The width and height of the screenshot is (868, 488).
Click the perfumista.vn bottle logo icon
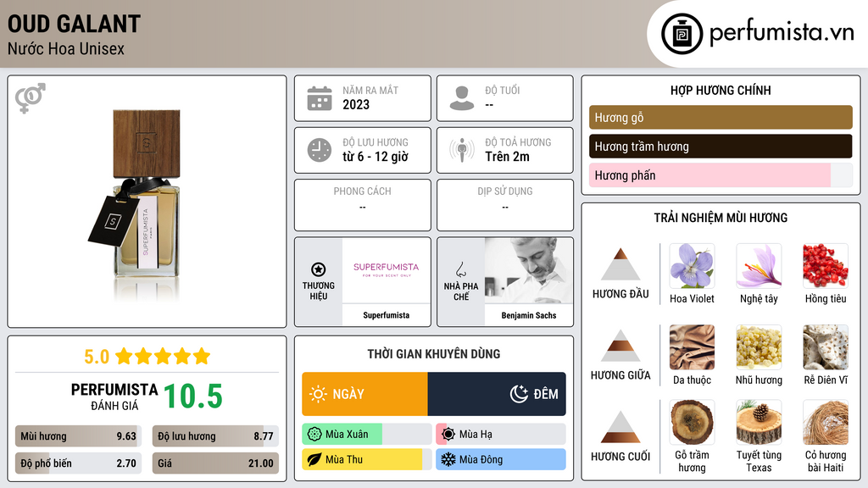[x=682, y=34]
